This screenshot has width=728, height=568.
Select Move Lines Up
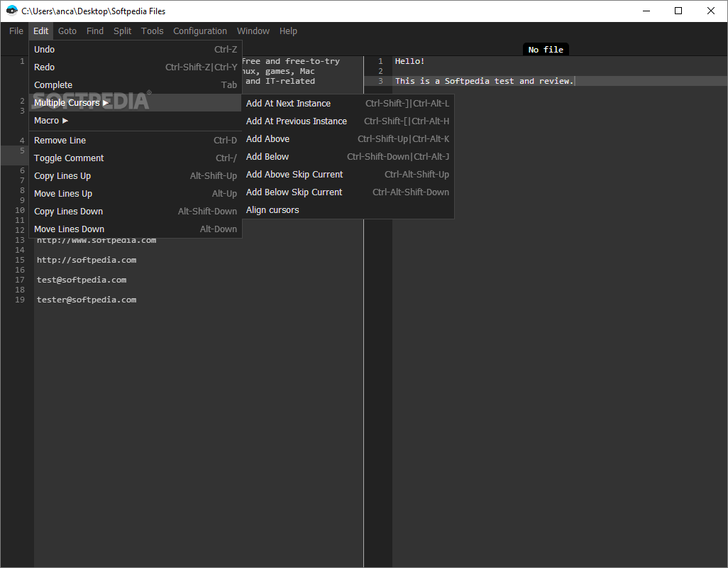pyautogui.click(x=136, y=194)
